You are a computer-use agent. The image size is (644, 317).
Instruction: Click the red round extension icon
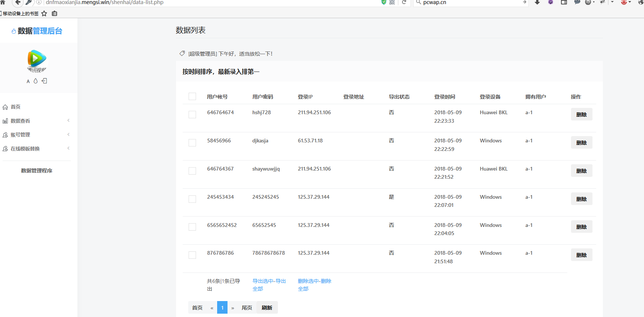click(x=624, y=2)
